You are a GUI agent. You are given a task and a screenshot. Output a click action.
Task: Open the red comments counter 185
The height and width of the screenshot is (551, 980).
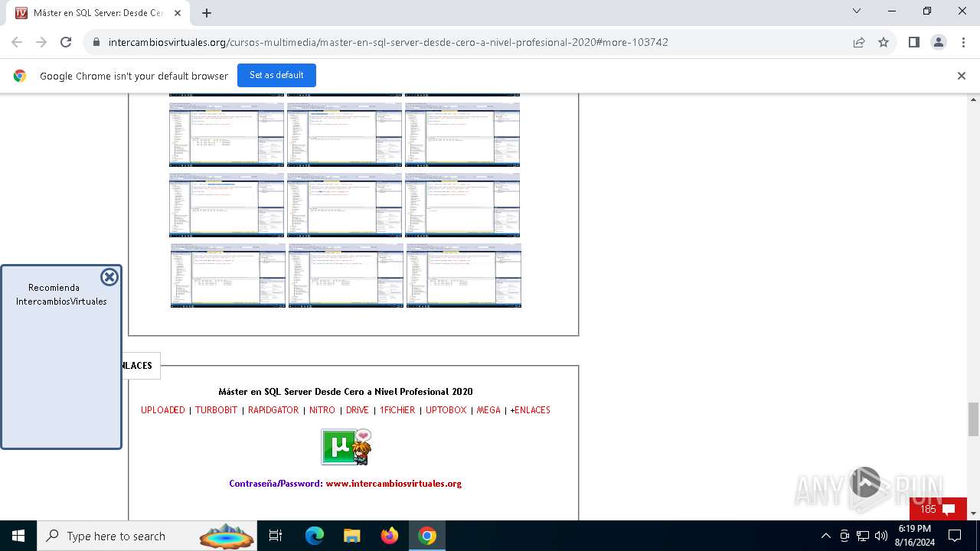click(938, 509)
